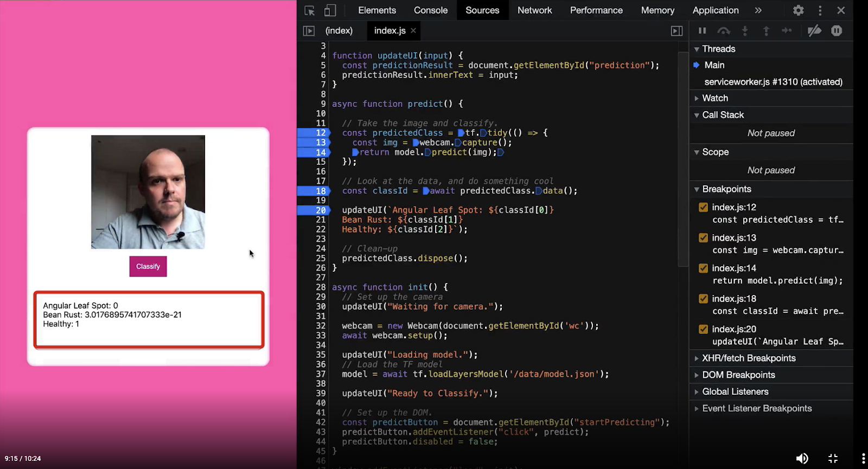Click the inspect element picker icon
Image resolution: width=868 pixels, height=469 pixels.
coord(309,10)
